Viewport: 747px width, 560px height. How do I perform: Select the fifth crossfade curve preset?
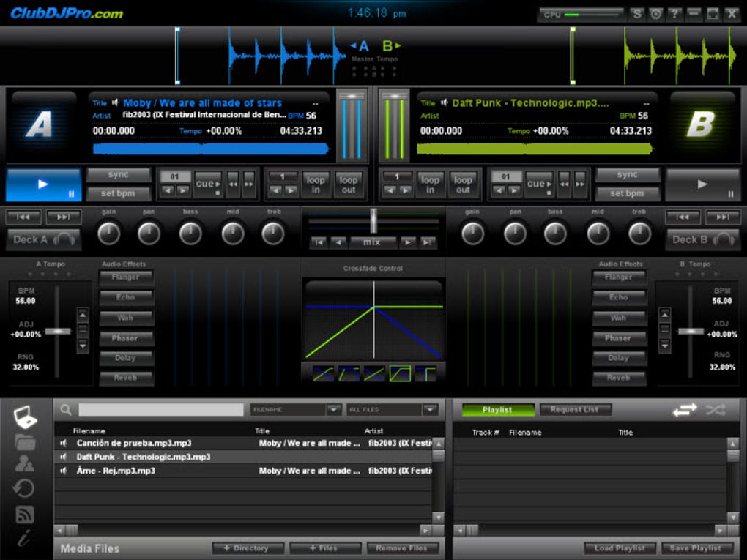[x=425, y=374]
